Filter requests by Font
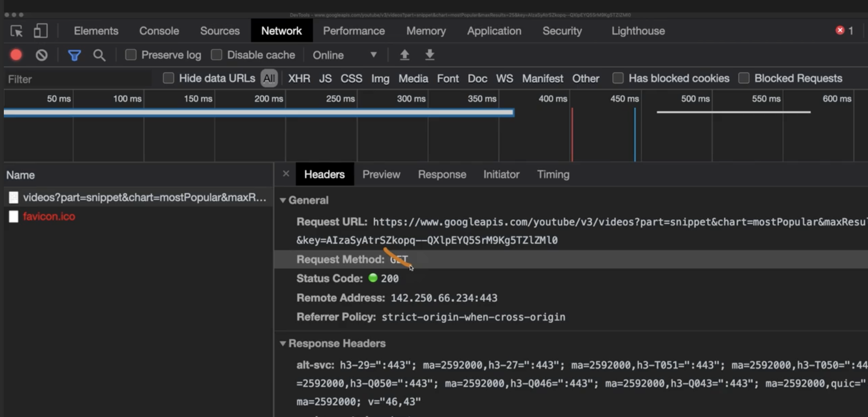Viewport: 868px width, 417px height. tap(448, 78)
